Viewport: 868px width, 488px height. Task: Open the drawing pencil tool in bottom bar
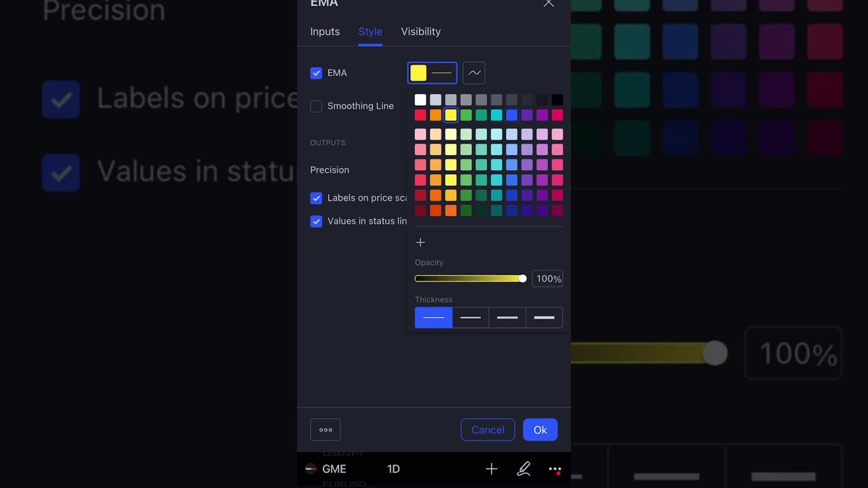(x=524, y=469)
